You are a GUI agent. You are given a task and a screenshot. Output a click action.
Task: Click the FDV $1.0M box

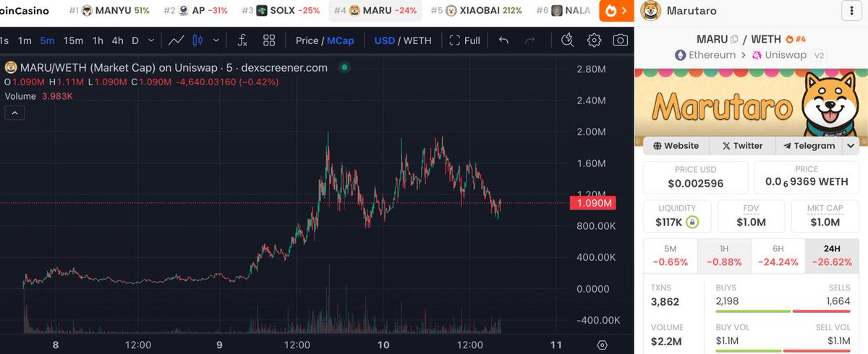tap(751, 215)
